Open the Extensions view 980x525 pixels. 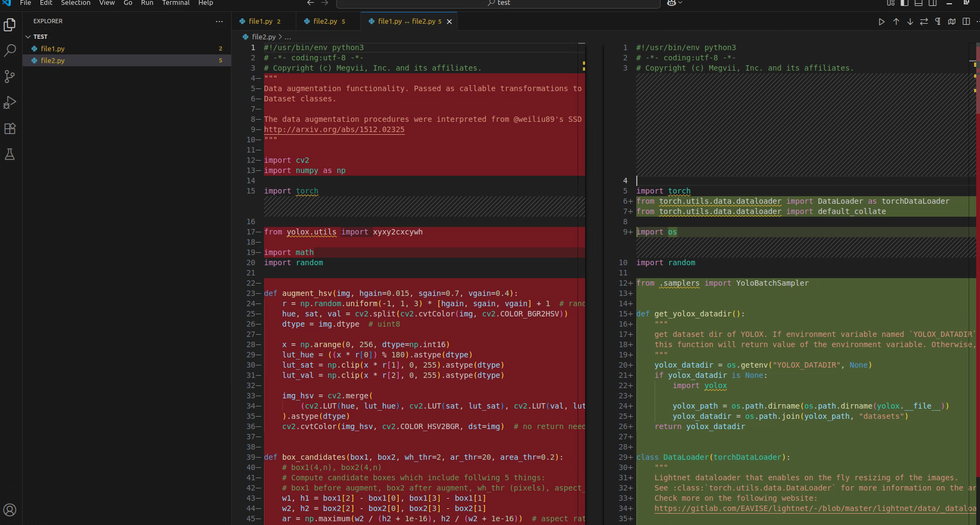tap(10, 128)
